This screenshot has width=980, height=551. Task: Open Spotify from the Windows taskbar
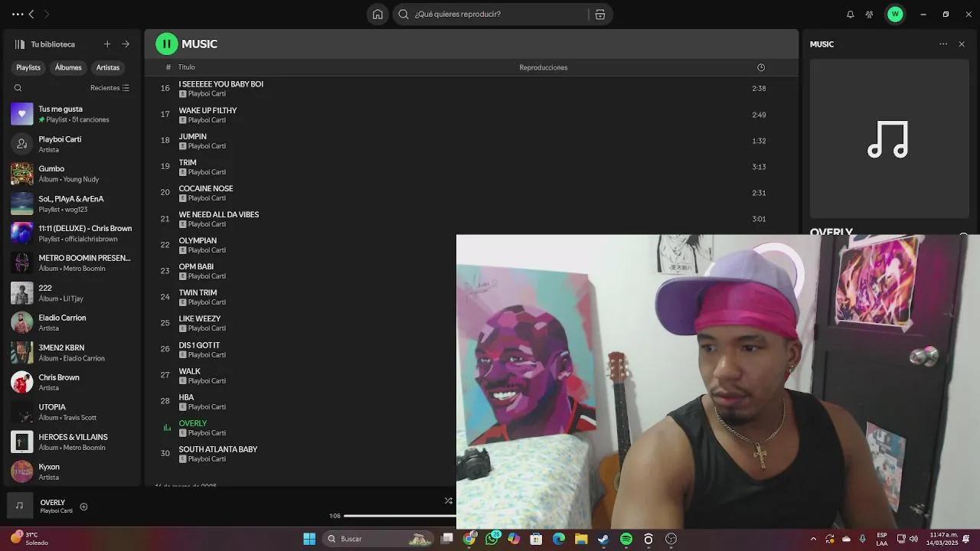point(626,539)
